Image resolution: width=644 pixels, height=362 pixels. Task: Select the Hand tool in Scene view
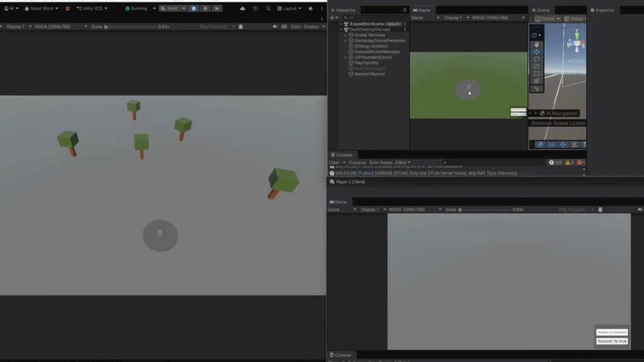click(x=536, y=44)
